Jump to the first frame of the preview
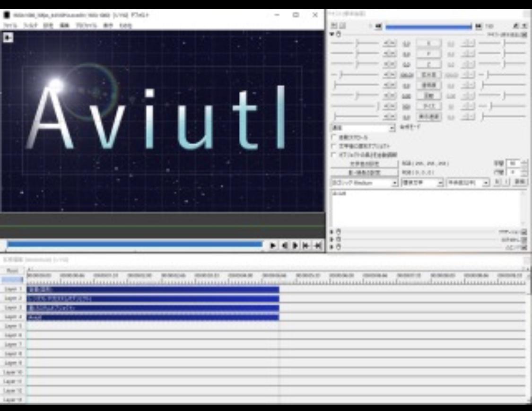The image size is (532, 411). point(306,245)
